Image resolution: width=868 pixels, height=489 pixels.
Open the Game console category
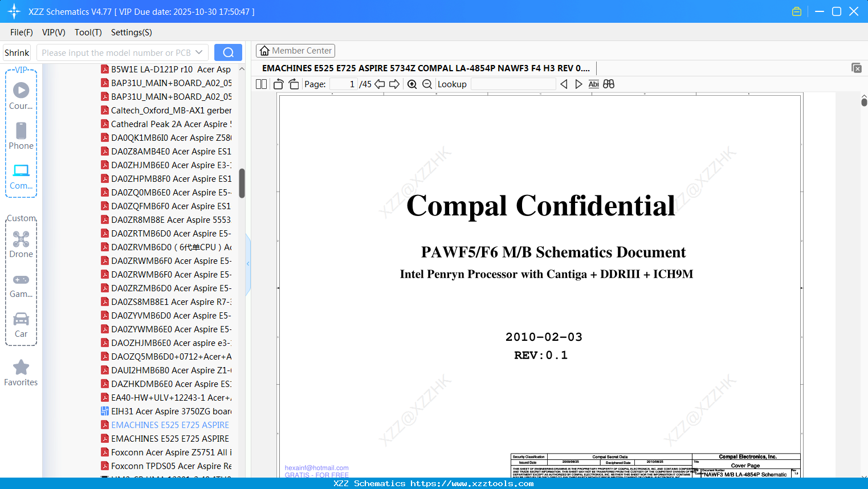(21, 285)
